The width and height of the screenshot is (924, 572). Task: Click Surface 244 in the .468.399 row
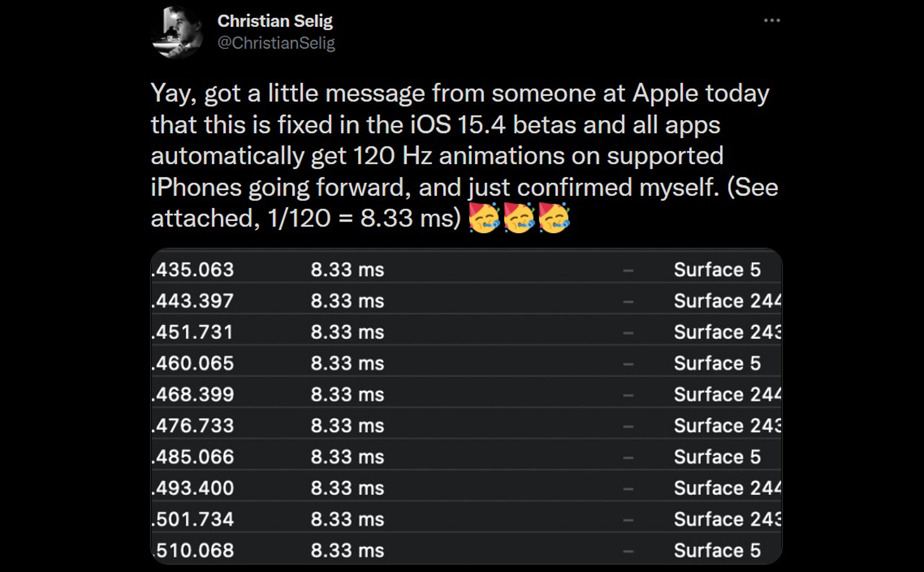click(726, 395)
